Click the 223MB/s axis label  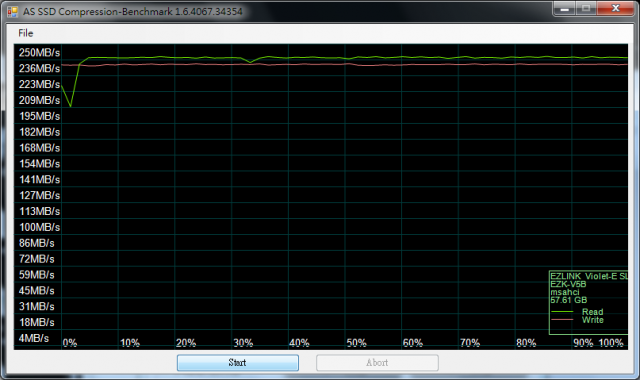[x=39, y=84]
